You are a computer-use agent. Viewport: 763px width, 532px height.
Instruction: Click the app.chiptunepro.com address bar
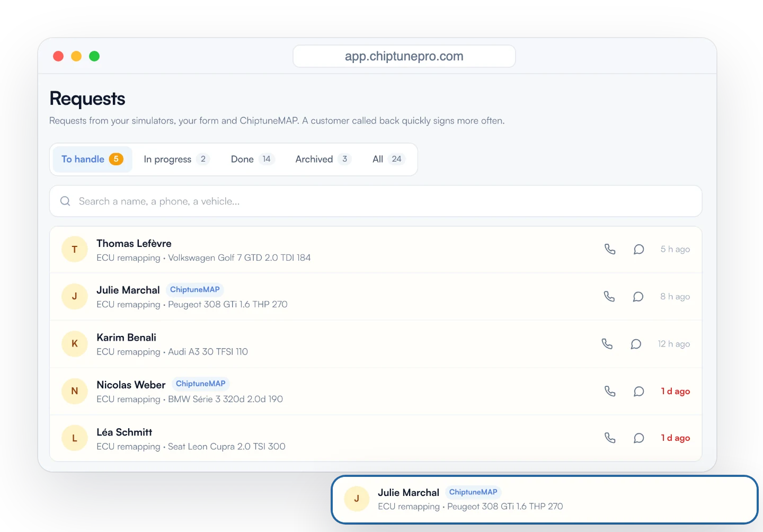coord(404,56)
